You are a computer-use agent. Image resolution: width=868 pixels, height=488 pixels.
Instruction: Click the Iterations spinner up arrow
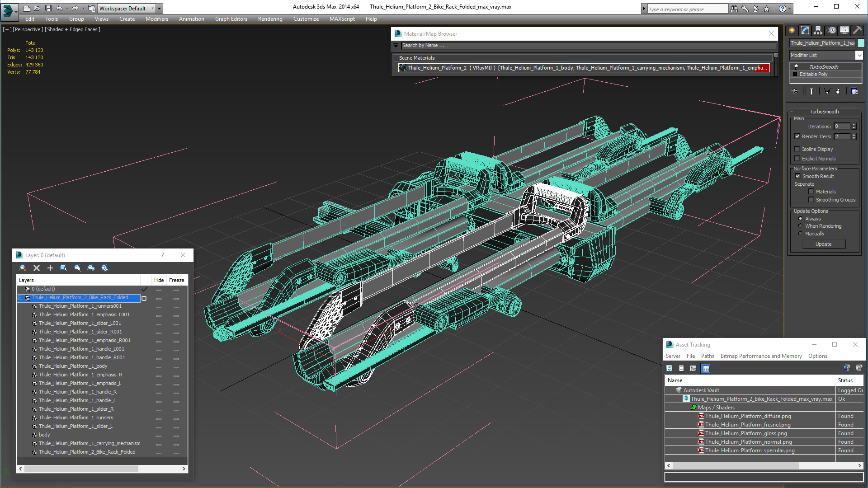pyautogui.click(x=854, y=125)
